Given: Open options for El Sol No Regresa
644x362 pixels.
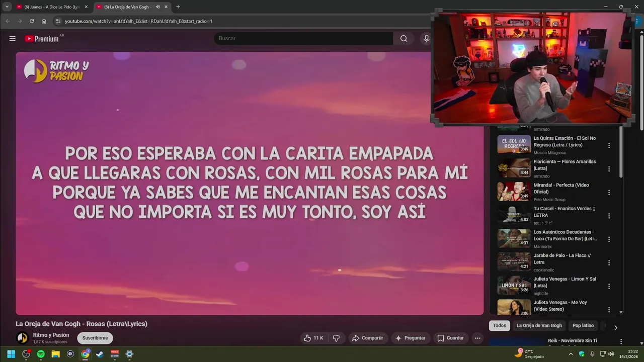Looking at the screenshot, I should point(609,145).
